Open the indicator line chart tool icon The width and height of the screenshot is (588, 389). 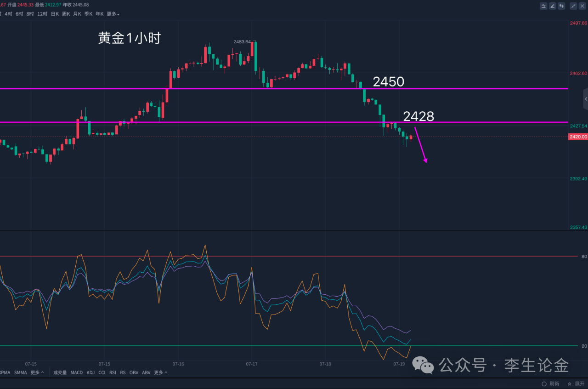click(x=543, y=6)
